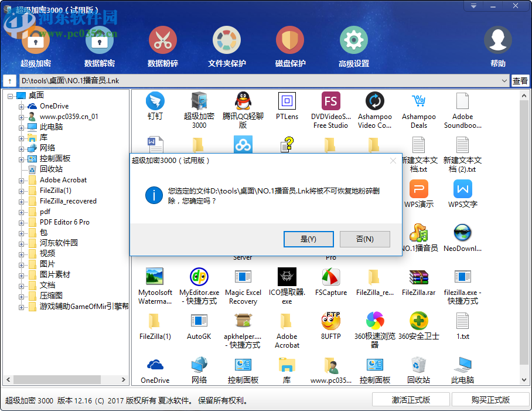The width and height of the screenshot is (532, 411).
Task: Click the 磁盘保护 protection icon
Action: point(289,41)
